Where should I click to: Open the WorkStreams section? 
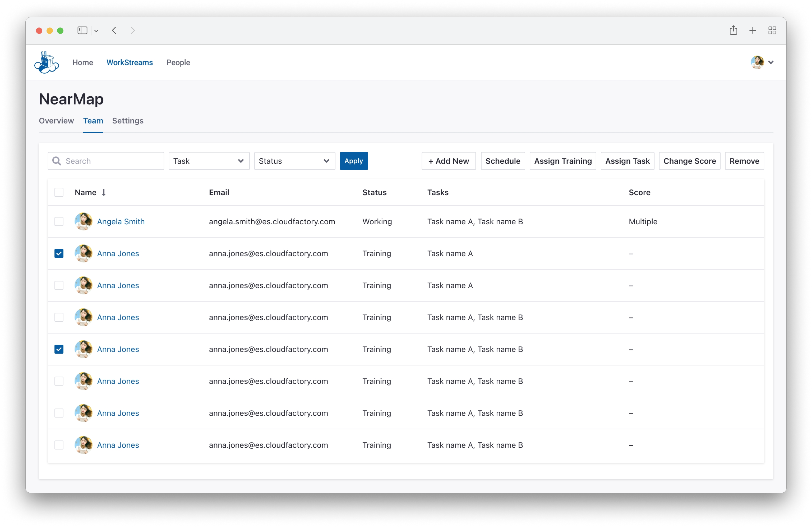(130, 62)
